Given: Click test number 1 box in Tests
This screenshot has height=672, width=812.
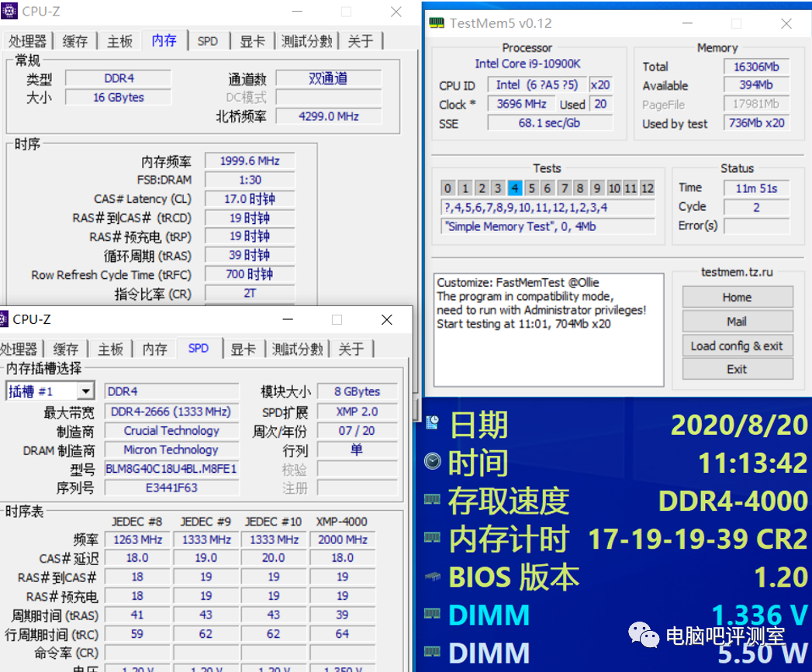Looking at the screenshot, I should 465,188.
